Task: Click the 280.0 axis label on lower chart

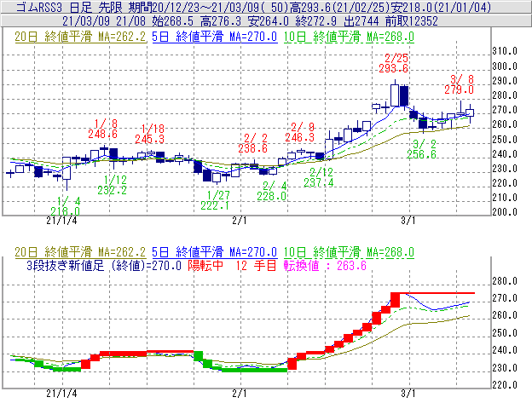Action: [505, 281]
